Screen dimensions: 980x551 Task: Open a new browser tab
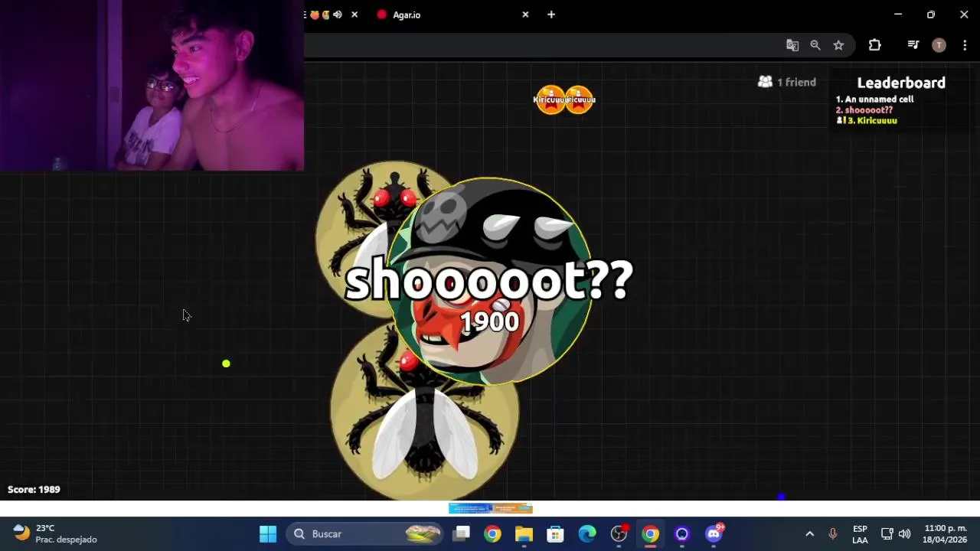pyautogui.click(x=551, y=15)
